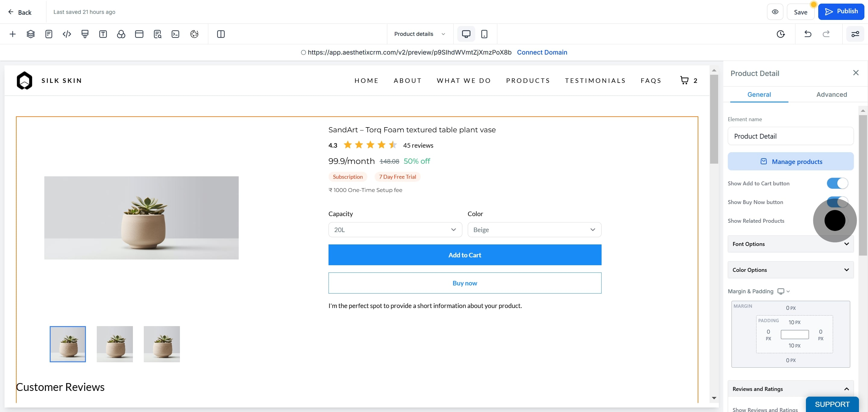Viewport: 868px width, 412px height.
Task: Collapse the Reviews and Ratings section
Action: 791,389
